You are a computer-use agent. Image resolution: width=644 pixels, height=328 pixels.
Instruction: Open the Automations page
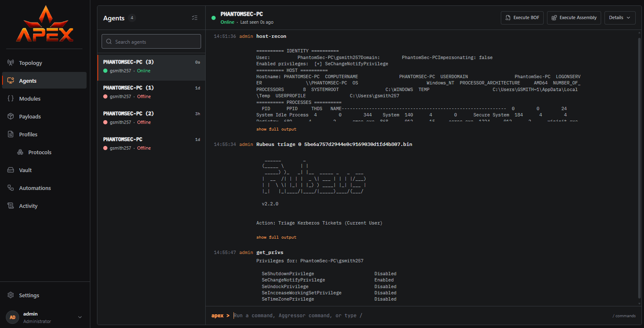click(45, 188)
